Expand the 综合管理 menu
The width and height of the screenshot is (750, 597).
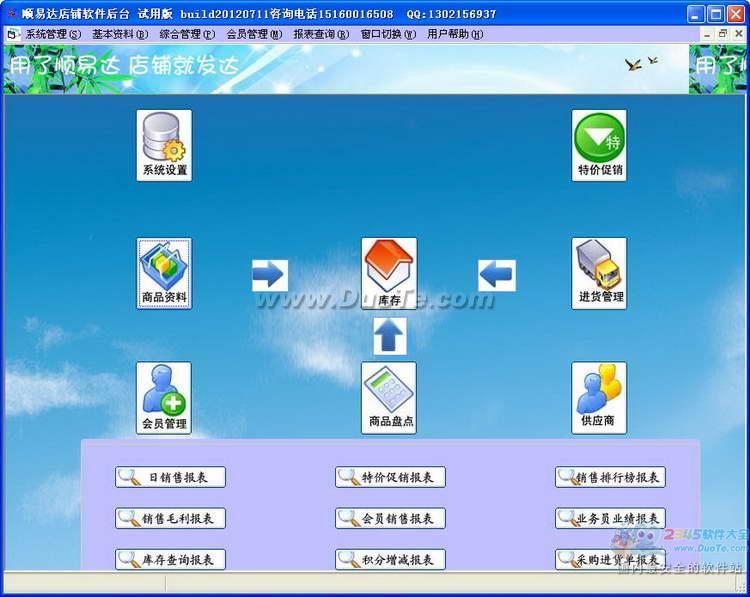click(187, 34)
